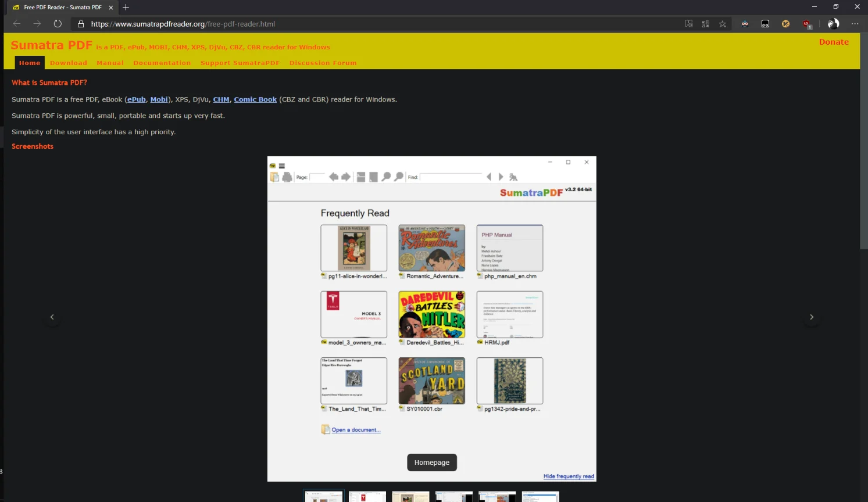Image resolution: width=868 pixels, height=502 pixels.
Task: Select the pg1342-pride-and-prejudice thumbnail
Action: 510,381
